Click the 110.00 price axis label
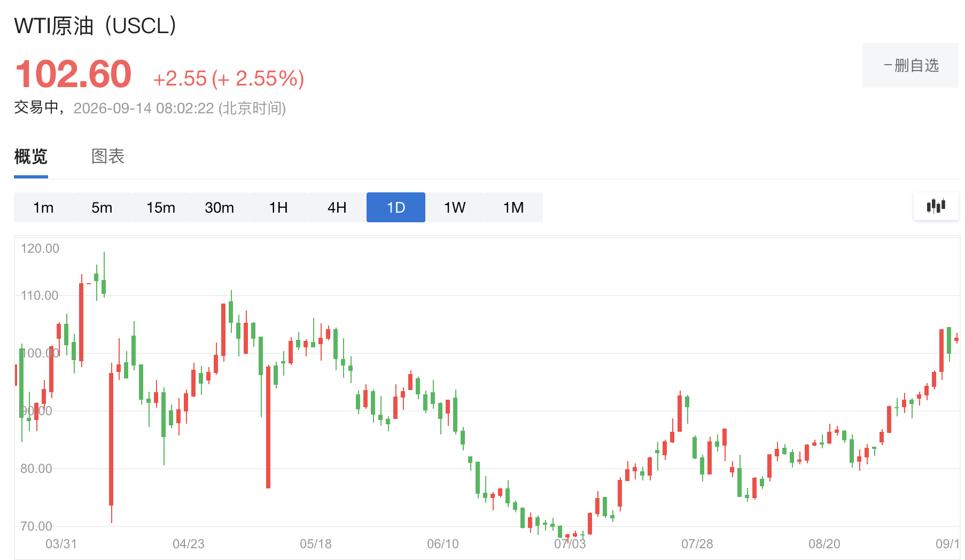Screen dimensions: 965x560 point(40,295)
